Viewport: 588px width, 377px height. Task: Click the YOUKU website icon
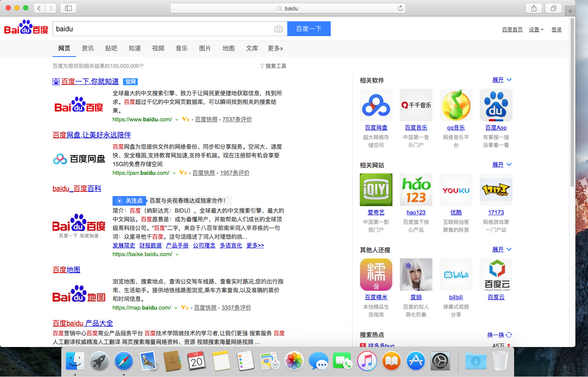[x=456, y=190]
